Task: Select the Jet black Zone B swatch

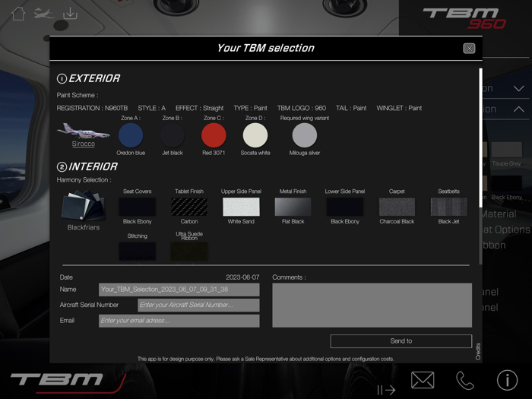Action: tap(173, 135)
